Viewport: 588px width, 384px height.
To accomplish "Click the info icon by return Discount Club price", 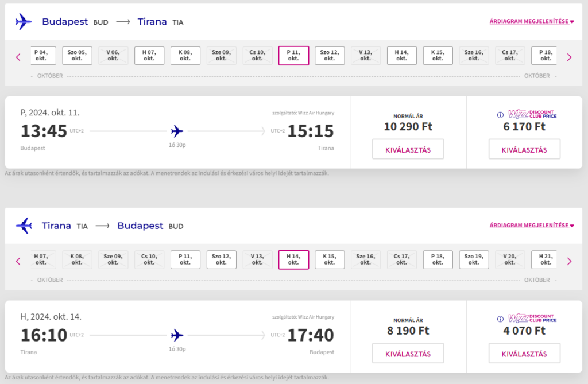I will click(x=500, y=319).
